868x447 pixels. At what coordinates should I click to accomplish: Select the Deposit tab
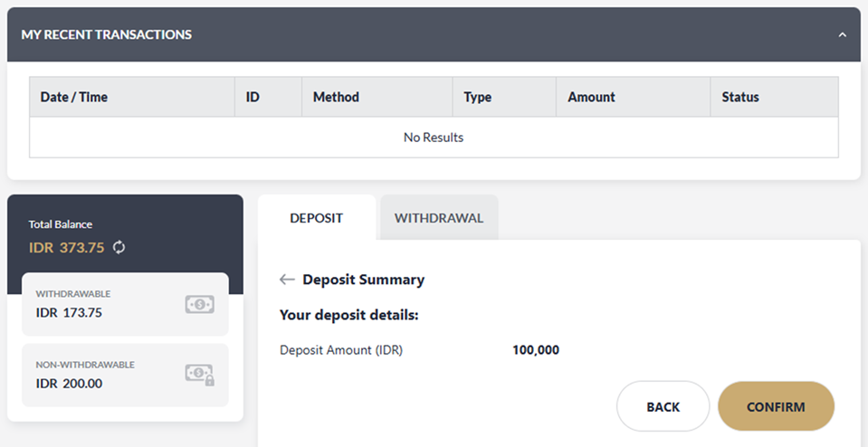[x=316, y=218]
